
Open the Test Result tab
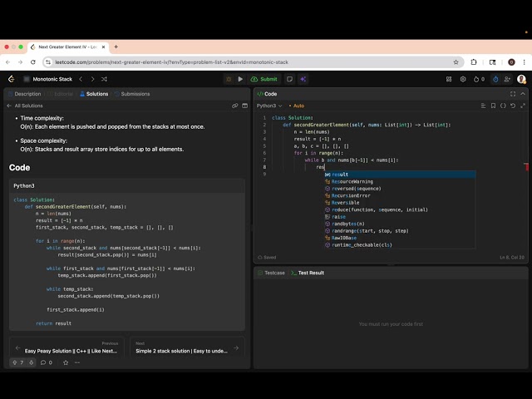pyautogui.click(x=308, y=273)
